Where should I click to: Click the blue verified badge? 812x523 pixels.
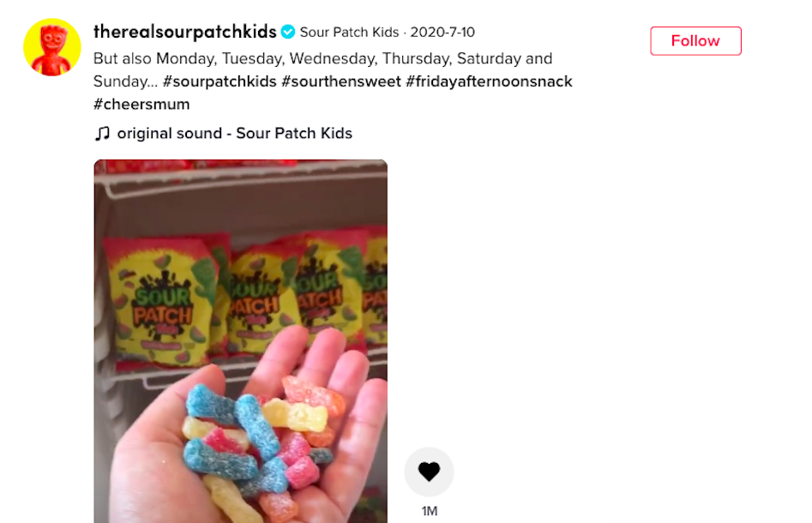tap(288, 32)
